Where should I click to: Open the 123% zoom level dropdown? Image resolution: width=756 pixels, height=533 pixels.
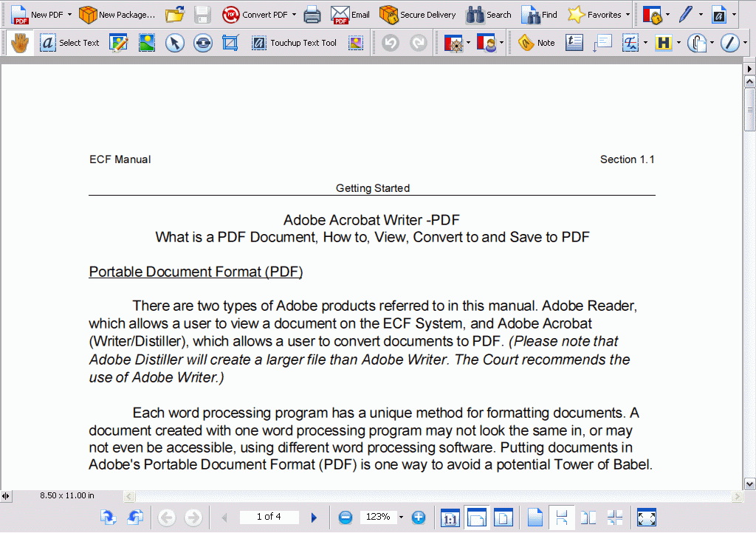pos(401,517)
